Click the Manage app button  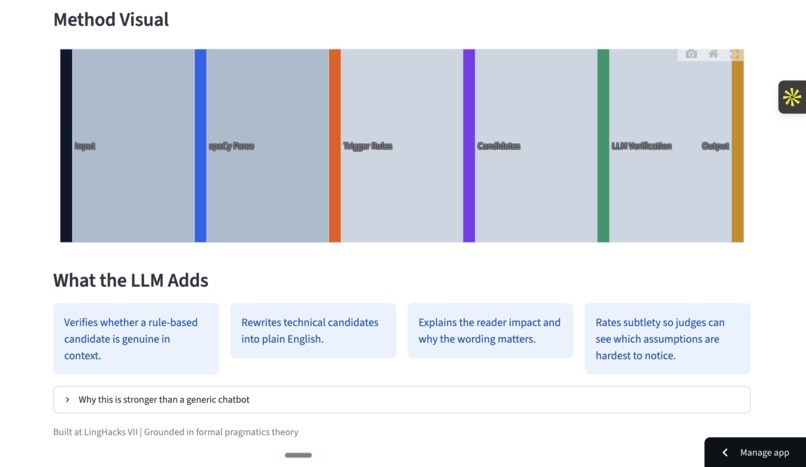[x=755, y=453]
